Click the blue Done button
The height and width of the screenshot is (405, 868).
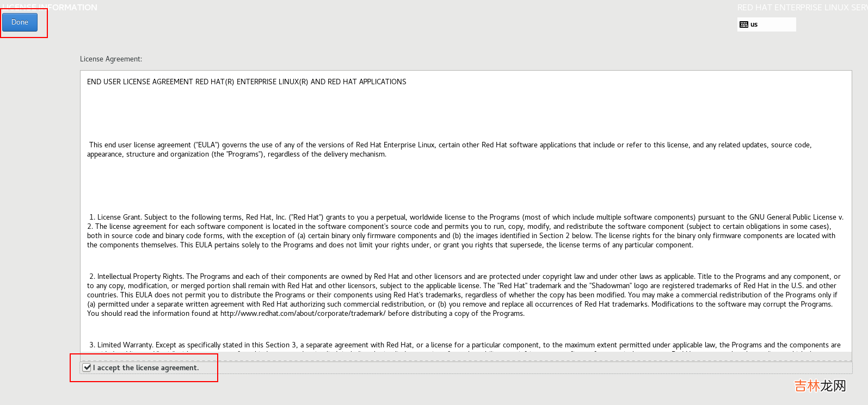[20, 22]
